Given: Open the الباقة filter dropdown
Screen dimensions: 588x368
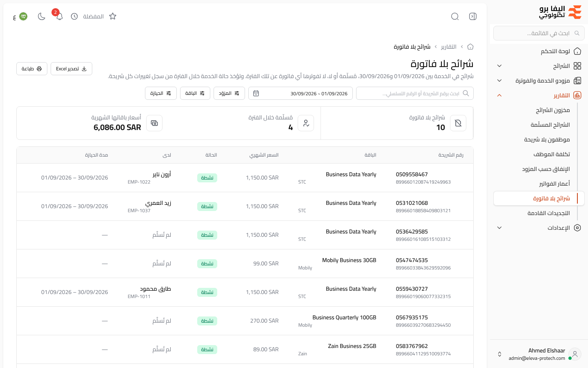Looking at the screenshot, I should click(x=195, y=93).
